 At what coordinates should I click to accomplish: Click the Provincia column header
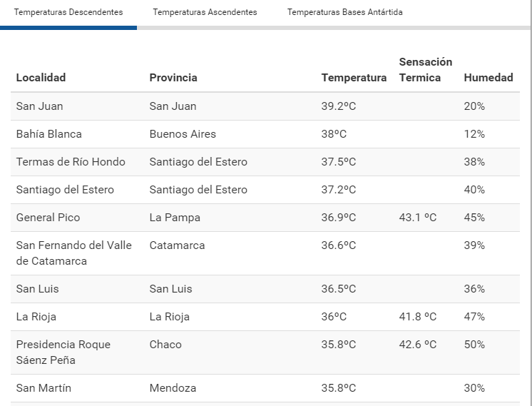(x=173, y=78)
